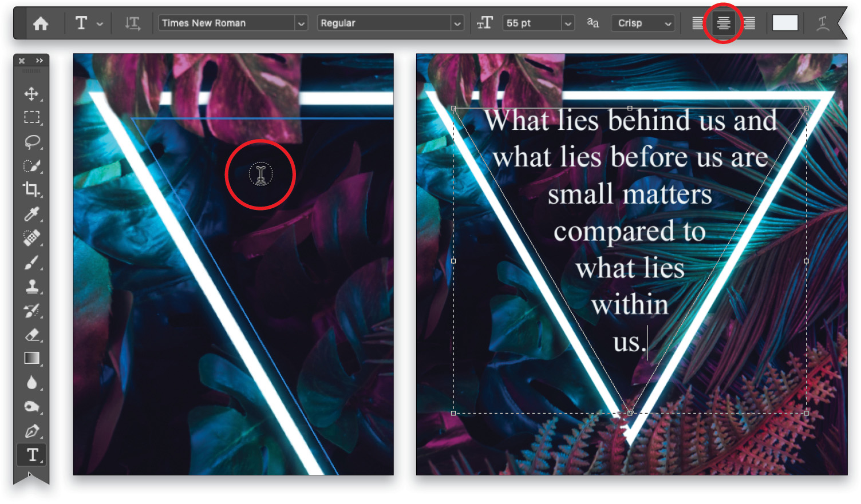Image resolution: width=861 pixels, height=504 pixels.
Task: Select the Brush tool
Action: coord(33,261)
